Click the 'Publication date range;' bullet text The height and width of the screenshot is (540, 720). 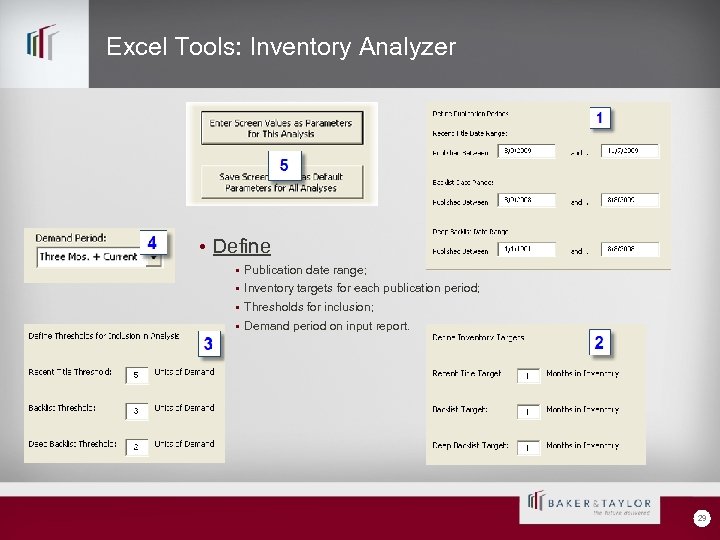click(305, 270)
